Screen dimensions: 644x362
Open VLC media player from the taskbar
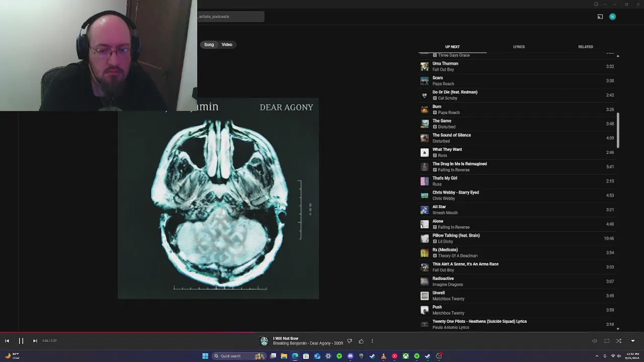[x=383, y=356]
